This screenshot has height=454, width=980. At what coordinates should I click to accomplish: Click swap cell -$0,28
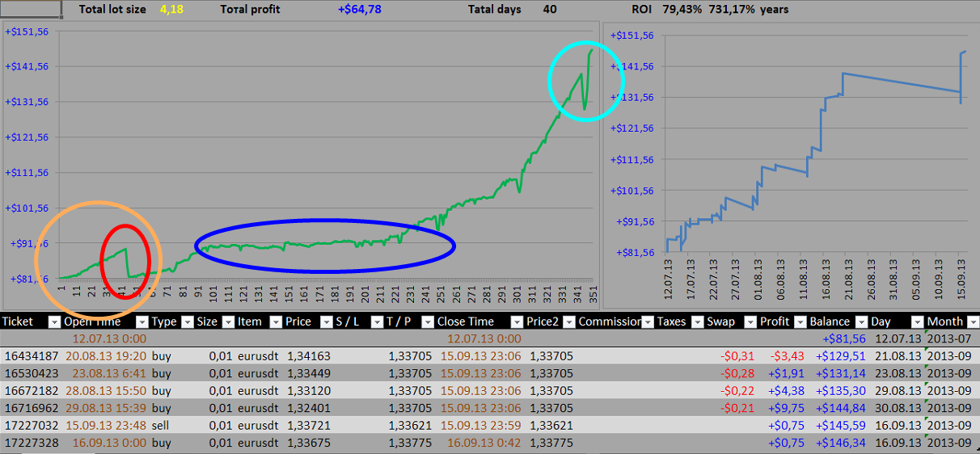pyautogui.click(x=737, y=373)
